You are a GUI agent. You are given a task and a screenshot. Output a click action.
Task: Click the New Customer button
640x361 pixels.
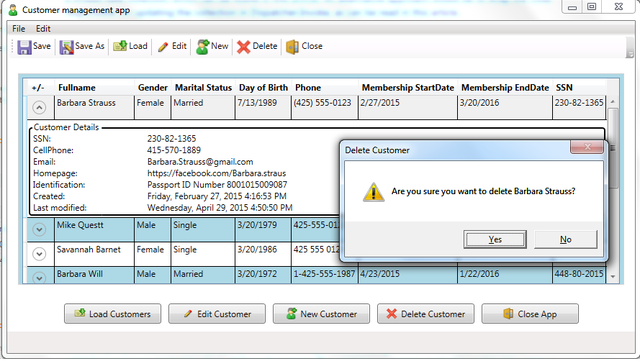pyautogui.click(x=322, y=314)
